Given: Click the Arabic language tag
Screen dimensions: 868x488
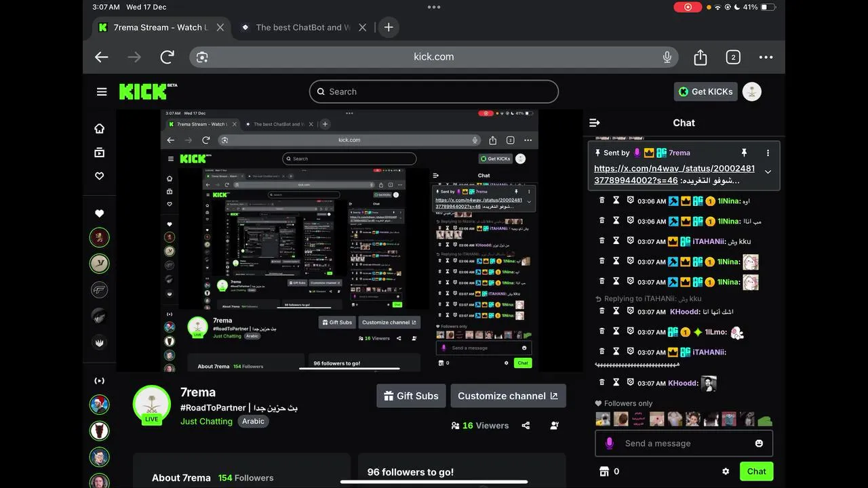Looking at the screenshot, I should tap(253, 421).
